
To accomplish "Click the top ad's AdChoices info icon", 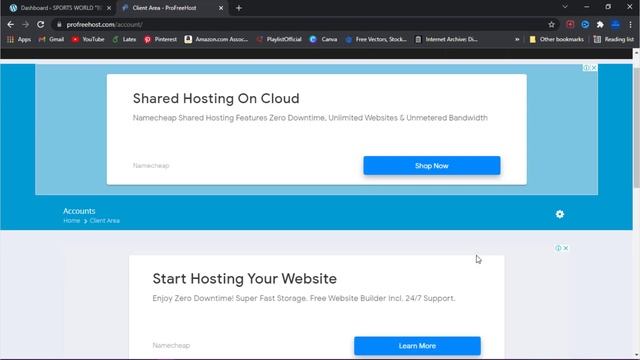I will [x=587, y=68].
